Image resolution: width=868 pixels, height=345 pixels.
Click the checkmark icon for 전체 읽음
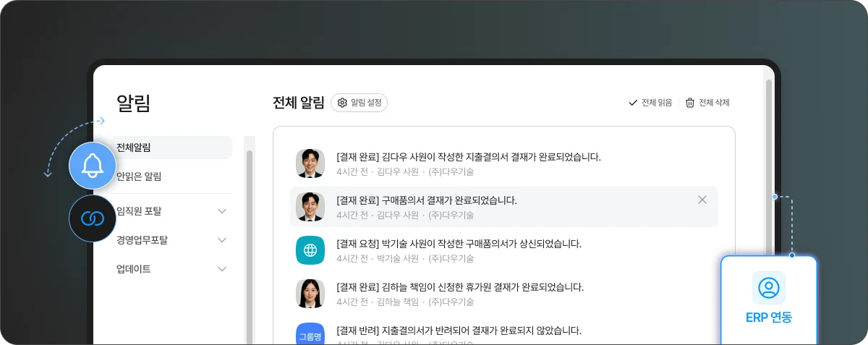click(633, 103)
